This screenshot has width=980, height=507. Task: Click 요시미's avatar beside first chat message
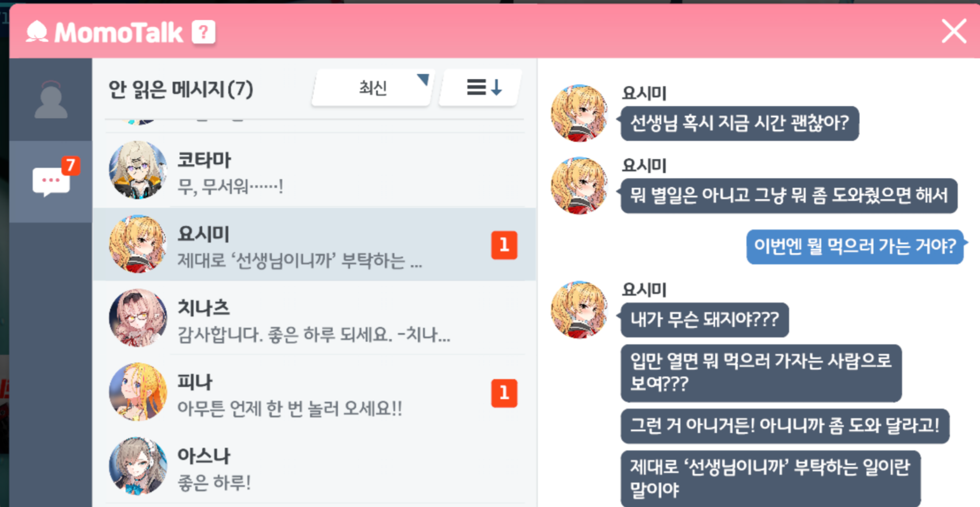click(x=580, y=114)
